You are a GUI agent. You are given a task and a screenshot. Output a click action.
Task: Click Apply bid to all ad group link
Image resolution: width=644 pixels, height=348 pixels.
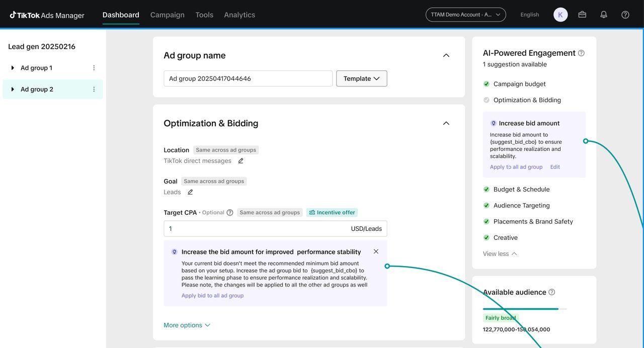pos(212,296)
